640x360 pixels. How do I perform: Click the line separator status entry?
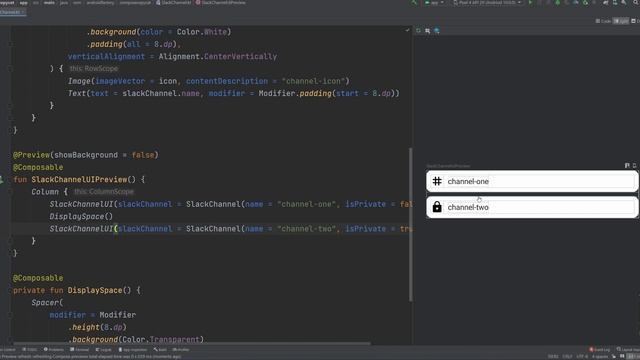click(567, 357)
